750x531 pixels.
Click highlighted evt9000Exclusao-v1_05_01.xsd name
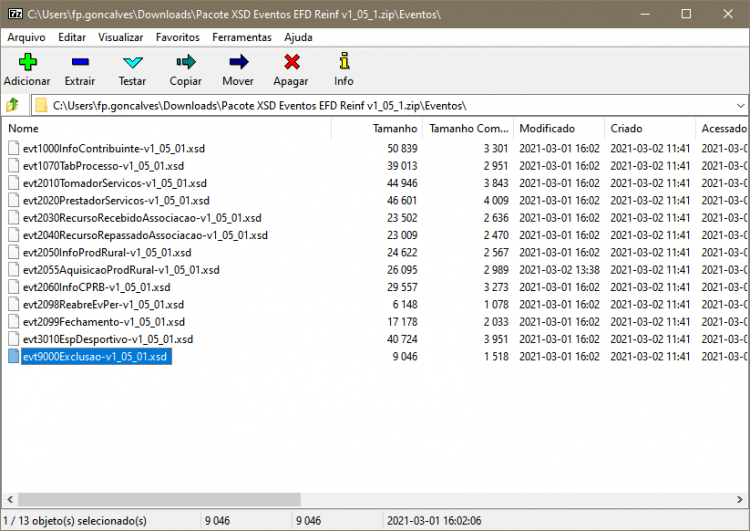point(96,356)
